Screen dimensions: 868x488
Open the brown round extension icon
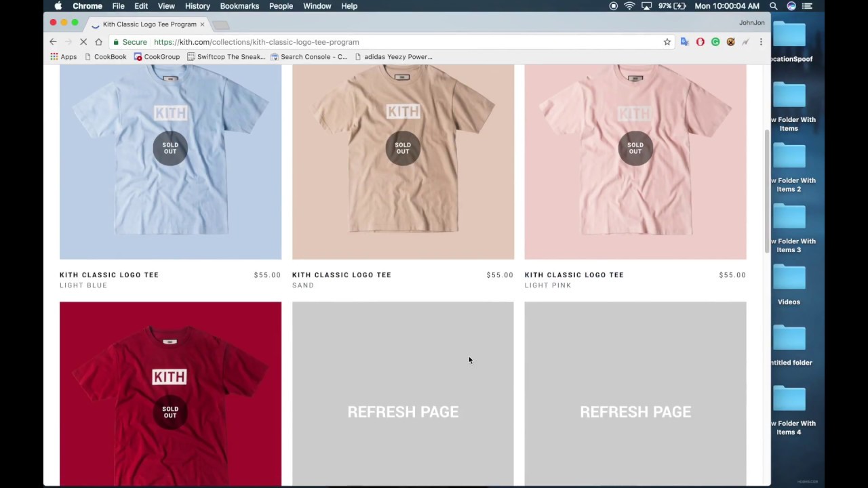click(x=730, y=42)
